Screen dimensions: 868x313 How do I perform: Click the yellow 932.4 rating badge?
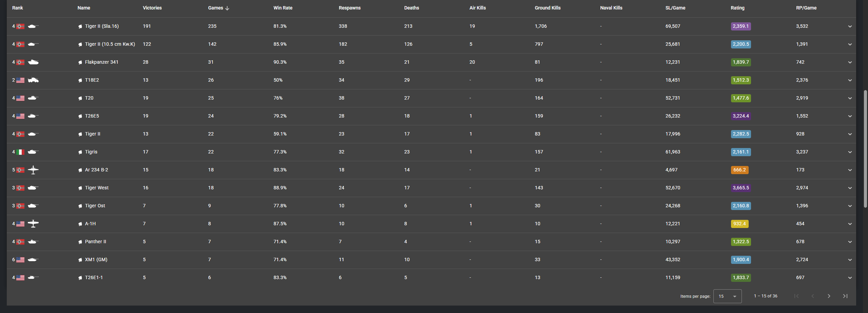739,224
